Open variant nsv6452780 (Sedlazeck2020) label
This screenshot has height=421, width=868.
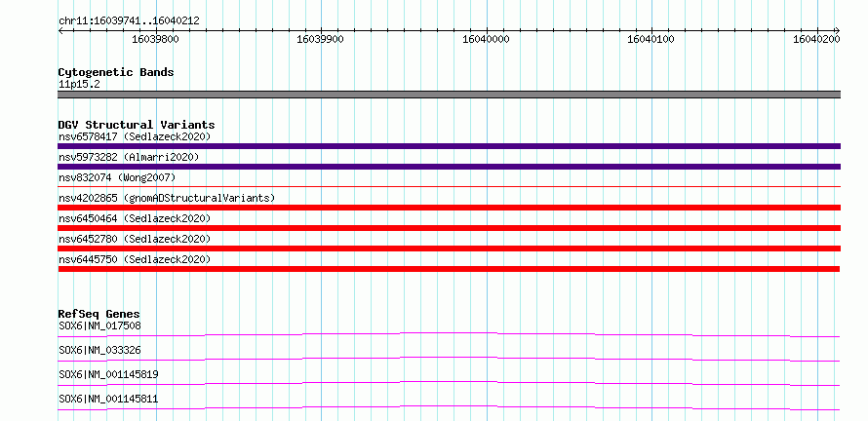point(135,239)
